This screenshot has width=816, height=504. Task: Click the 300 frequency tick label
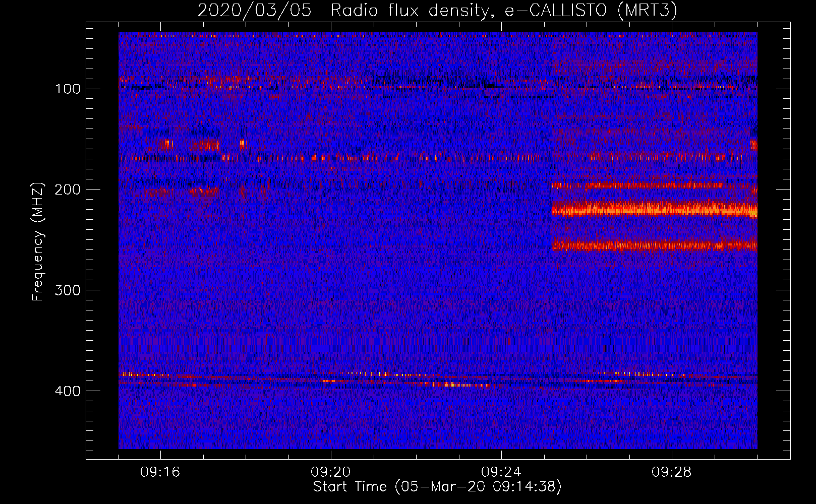coord(68,290)
